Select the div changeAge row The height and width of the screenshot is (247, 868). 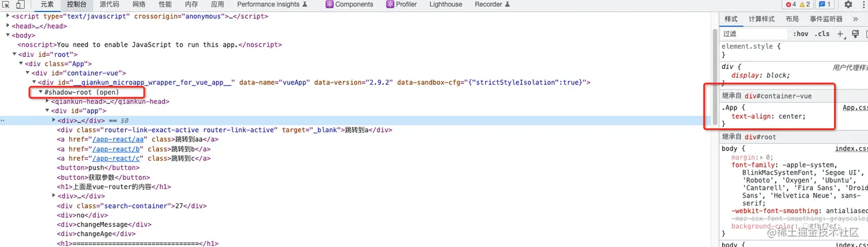[96, 234]
